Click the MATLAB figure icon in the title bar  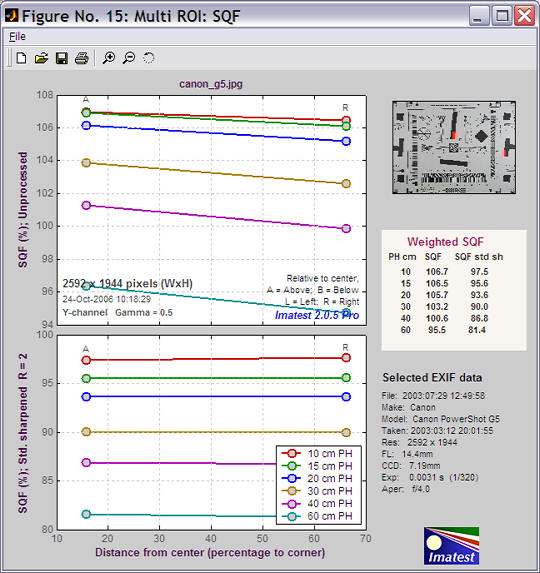11,15
